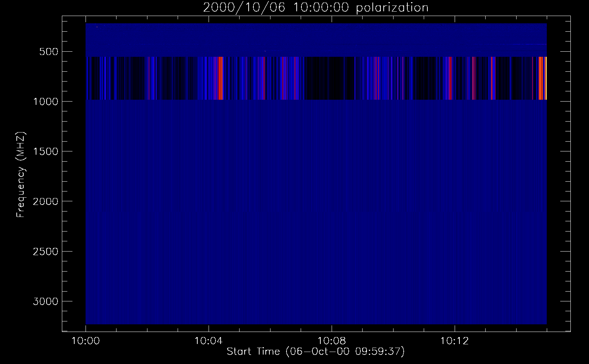589x364 pixels.
Task: Select the 1000 frequency tick label
Action: [x=46, y=102]
